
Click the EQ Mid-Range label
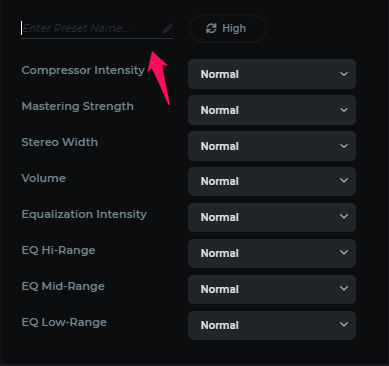63,286
